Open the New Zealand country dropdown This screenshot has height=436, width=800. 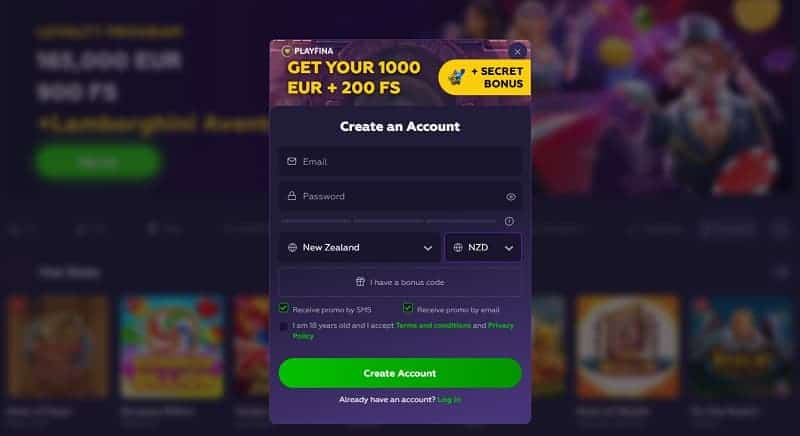coord(360,247)
